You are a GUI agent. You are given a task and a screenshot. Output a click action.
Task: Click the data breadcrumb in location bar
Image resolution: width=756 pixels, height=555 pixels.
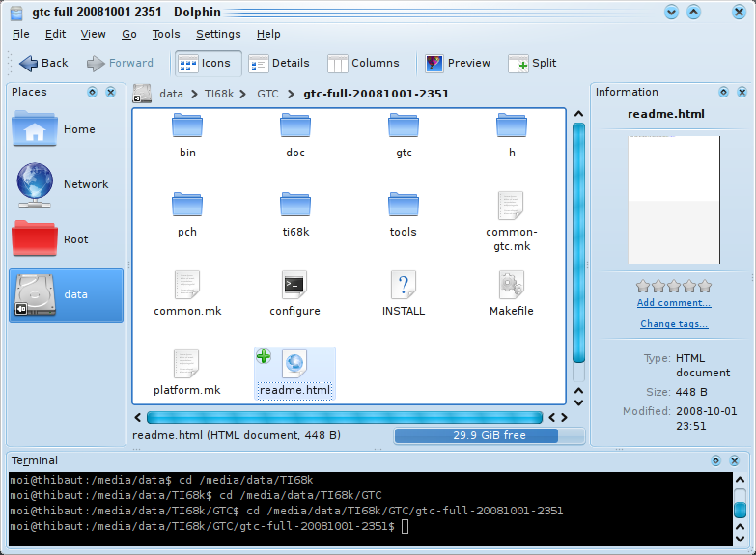(171, 94)
